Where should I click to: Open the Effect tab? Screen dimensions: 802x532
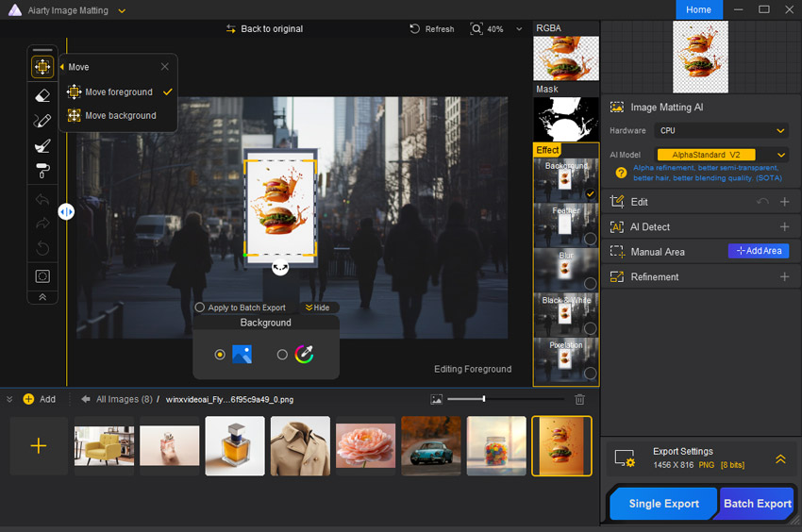547,150
